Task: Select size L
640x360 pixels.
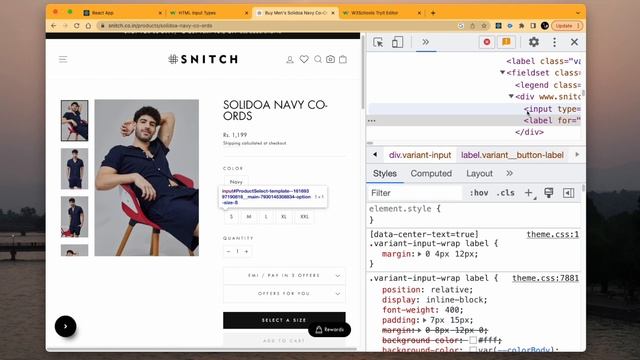Action: pos(266,217)
